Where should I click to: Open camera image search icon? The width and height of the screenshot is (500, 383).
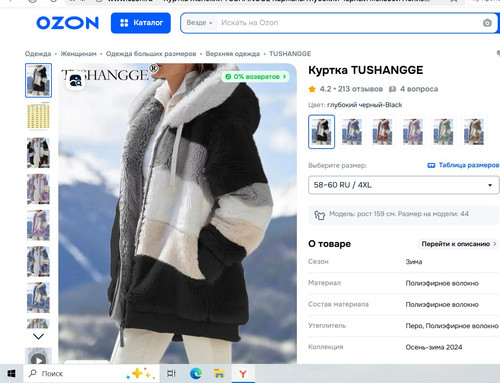[487, 23]
